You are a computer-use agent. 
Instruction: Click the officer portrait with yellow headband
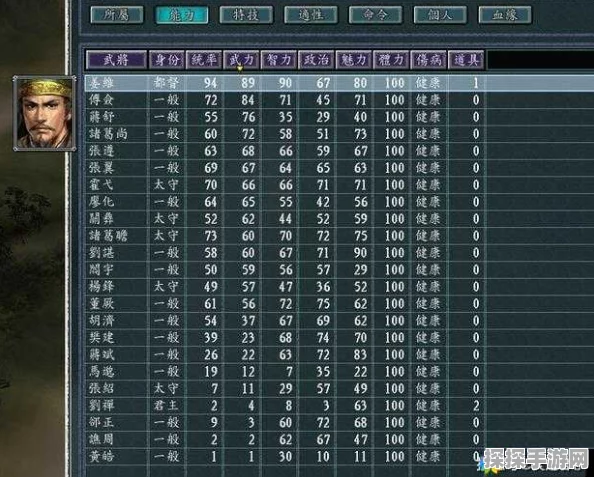pos(45,113)
